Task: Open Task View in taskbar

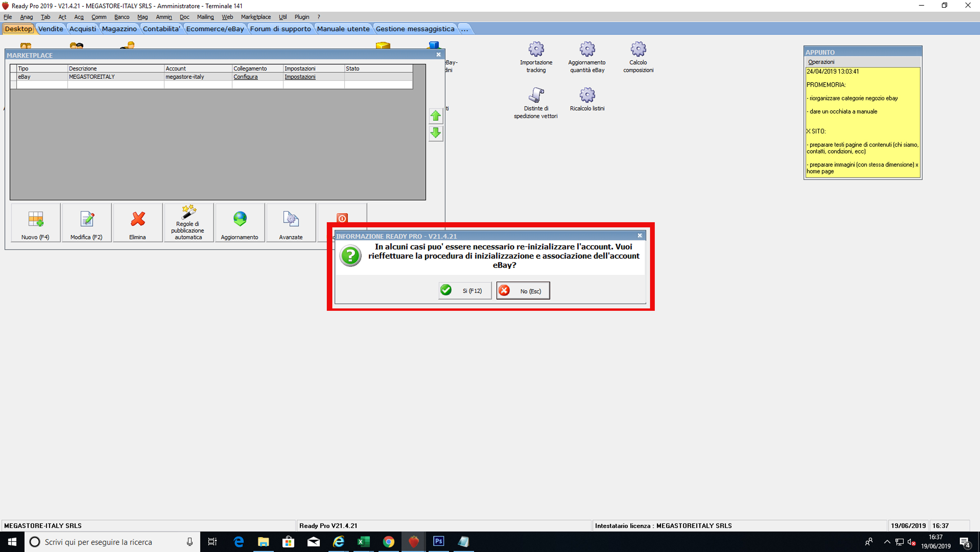Action: 213,542
